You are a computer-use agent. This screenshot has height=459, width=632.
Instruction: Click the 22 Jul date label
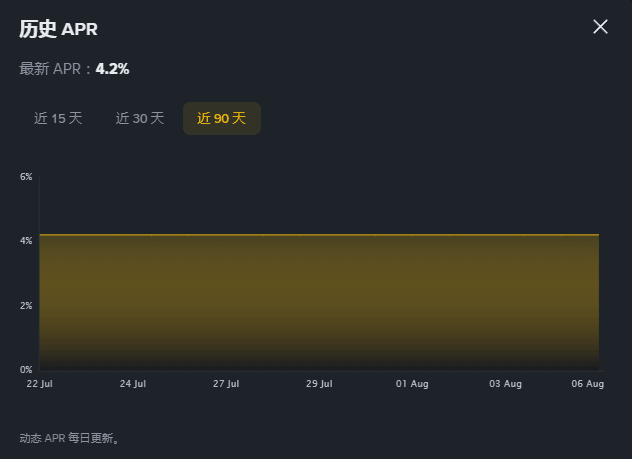click(x=40, y=384)
